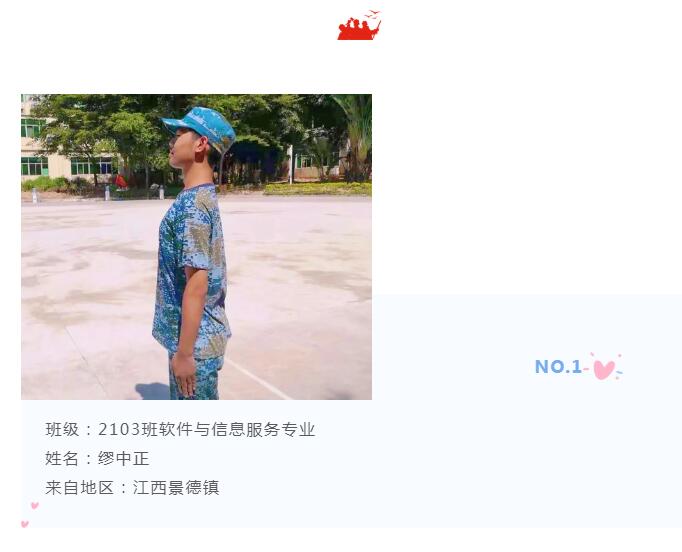Click the pink heart beside NO.1
Viewport: 682px width, 552px height.
click(606, 367)
